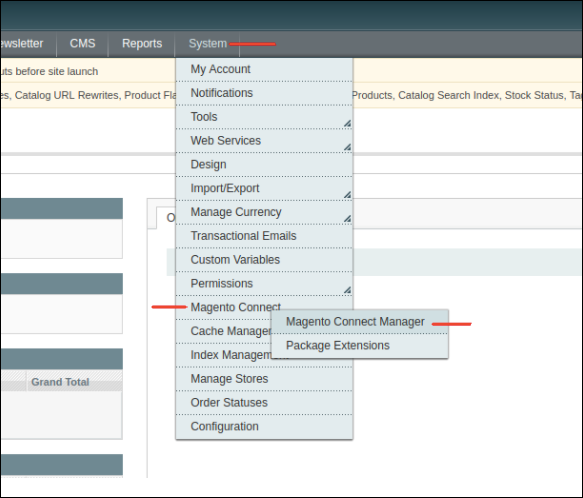Expand the Import/Export submenu arrow
The image size is (583, 498).
347,195
